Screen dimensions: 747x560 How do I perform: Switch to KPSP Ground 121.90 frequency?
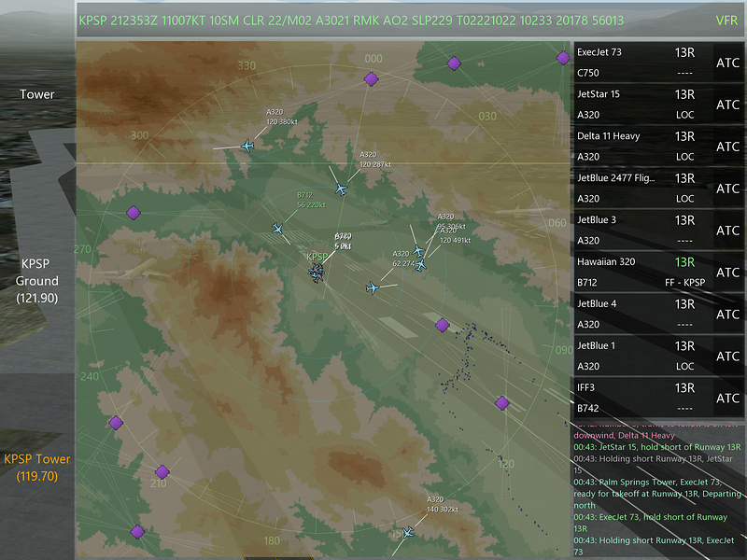(x=36, y=281)
